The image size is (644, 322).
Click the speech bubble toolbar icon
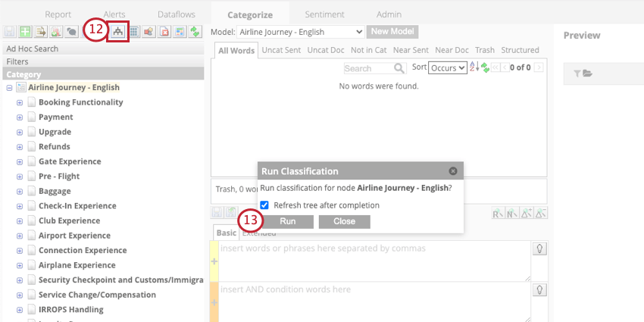[70, 32]
